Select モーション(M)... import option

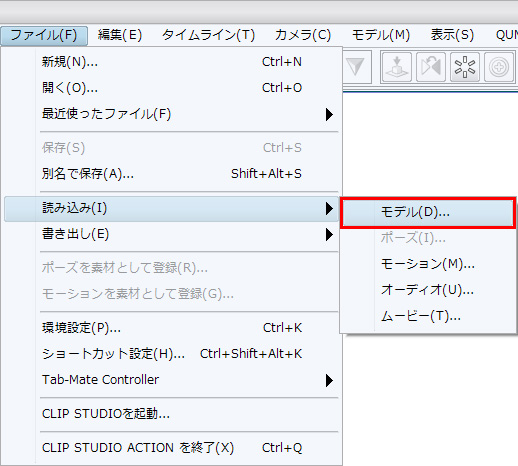(428, 264)
